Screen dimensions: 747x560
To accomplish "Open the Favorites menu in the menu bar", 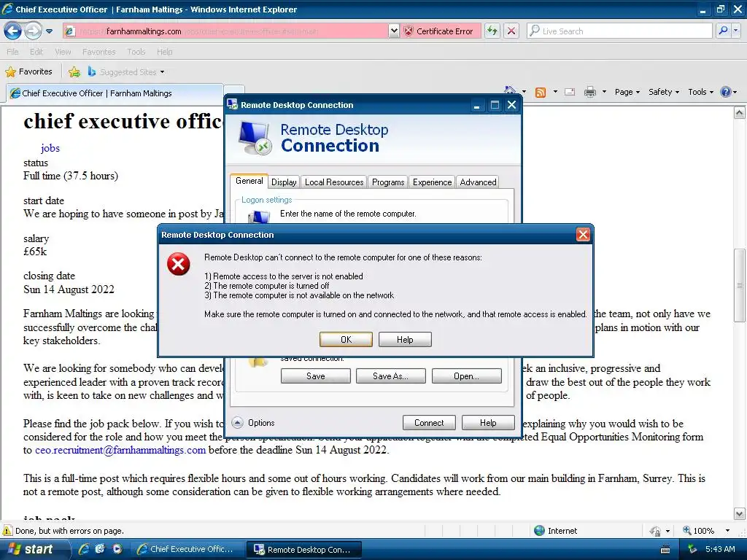I will tap(98, 52).
